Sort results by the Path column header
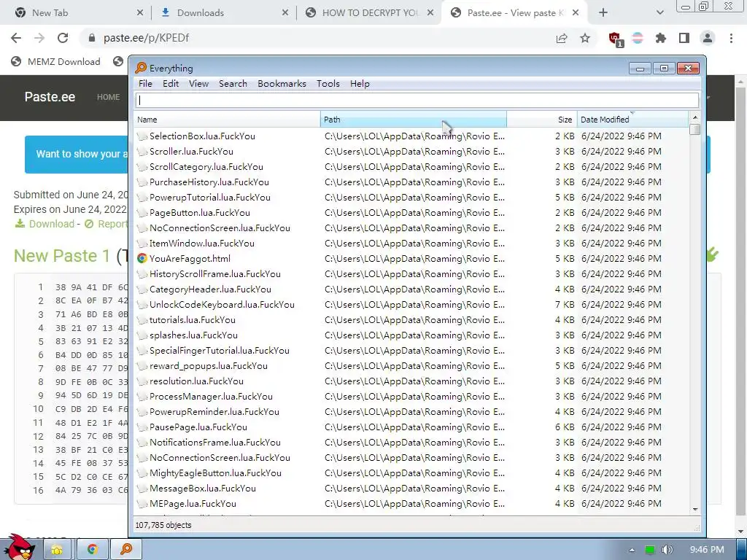This screenshot has width=747, height=560. click(414, 120)
